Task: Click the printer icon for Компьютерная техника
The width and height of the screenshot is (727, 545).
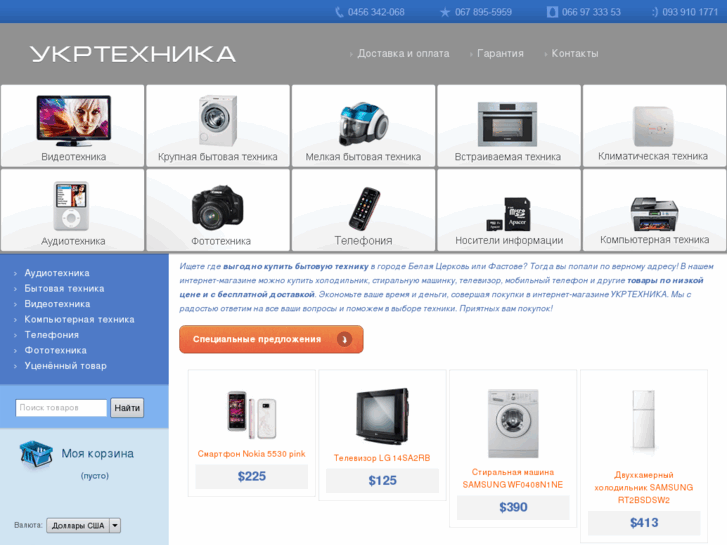Action: (654, 214)
